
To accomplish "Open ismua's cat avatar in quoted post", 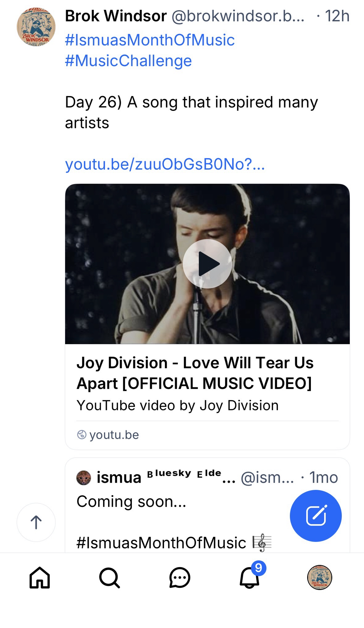I will pyautogui.click(x=84, y=478).
